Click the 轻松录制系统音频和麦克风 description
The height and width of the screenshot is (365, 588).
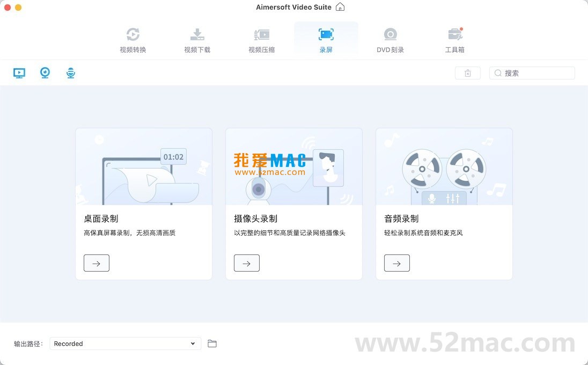click(x=423, y=233)
